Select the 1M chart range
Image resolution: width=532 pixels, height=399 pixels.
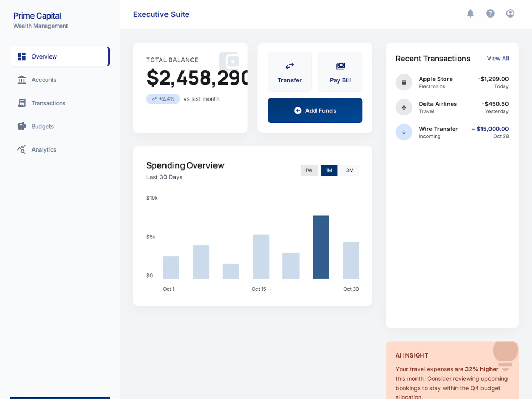pyautogui.click(x=329, y=170)
